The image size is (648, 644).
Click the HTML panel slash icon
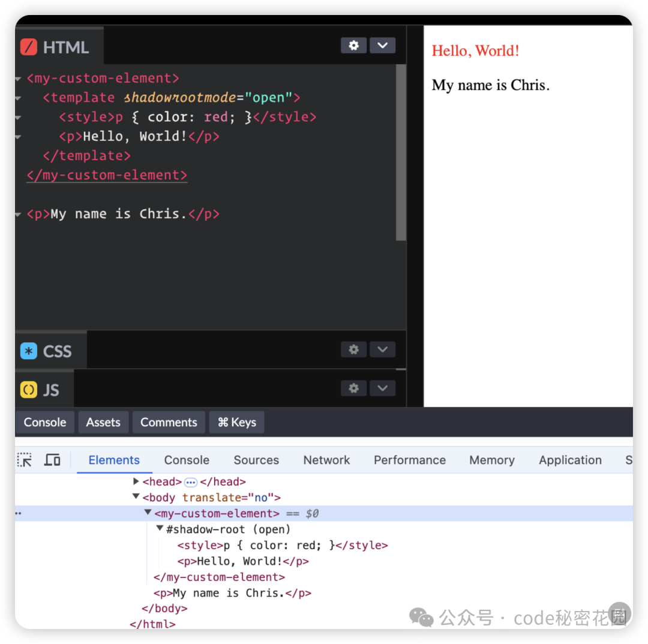(29, 47)
